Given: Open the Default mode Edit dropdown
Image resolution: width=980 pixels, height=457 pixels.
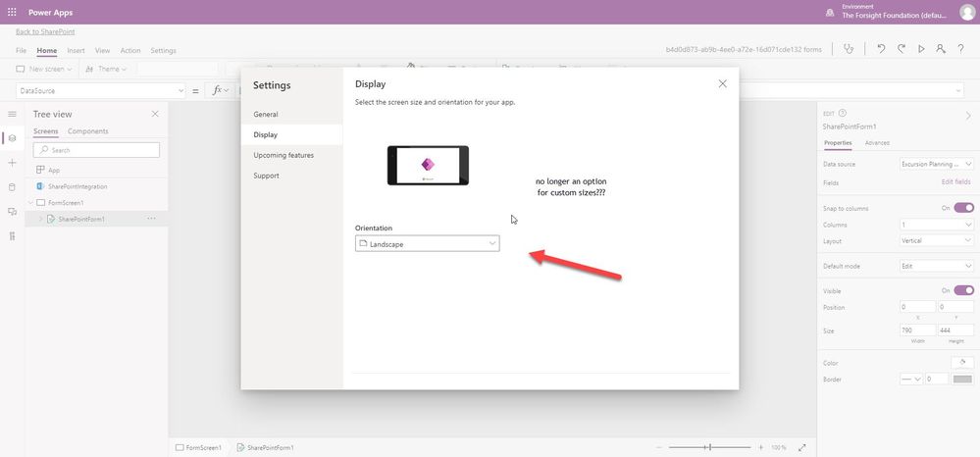Looking at the screenshot, I should click(x=936, y=266).
